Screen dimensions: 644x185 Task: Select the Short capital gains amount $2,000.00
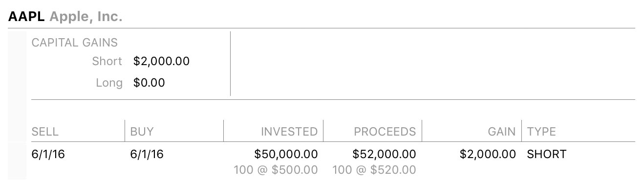pyautogui.click(x=161, y=62)
